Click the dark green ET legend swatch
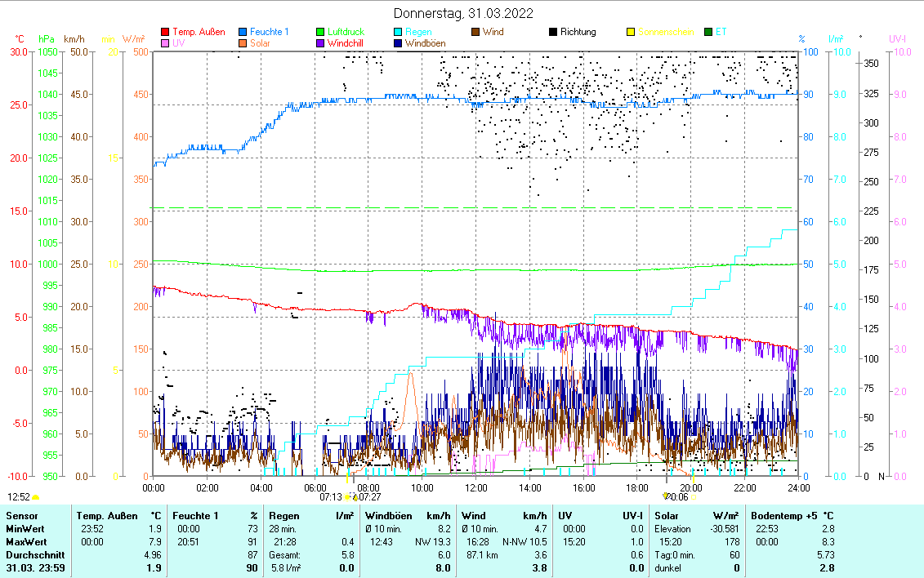Image resolution: width=924 pixels, height=578 pixels. [x=709, y=32]
